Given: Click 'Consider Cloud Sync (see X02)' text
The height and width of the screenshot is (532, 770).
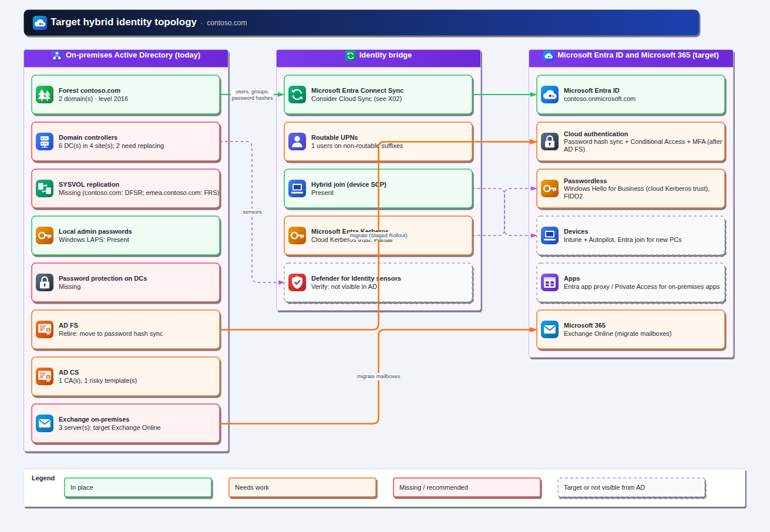Looking at the screenshot, I should point(357,99).
